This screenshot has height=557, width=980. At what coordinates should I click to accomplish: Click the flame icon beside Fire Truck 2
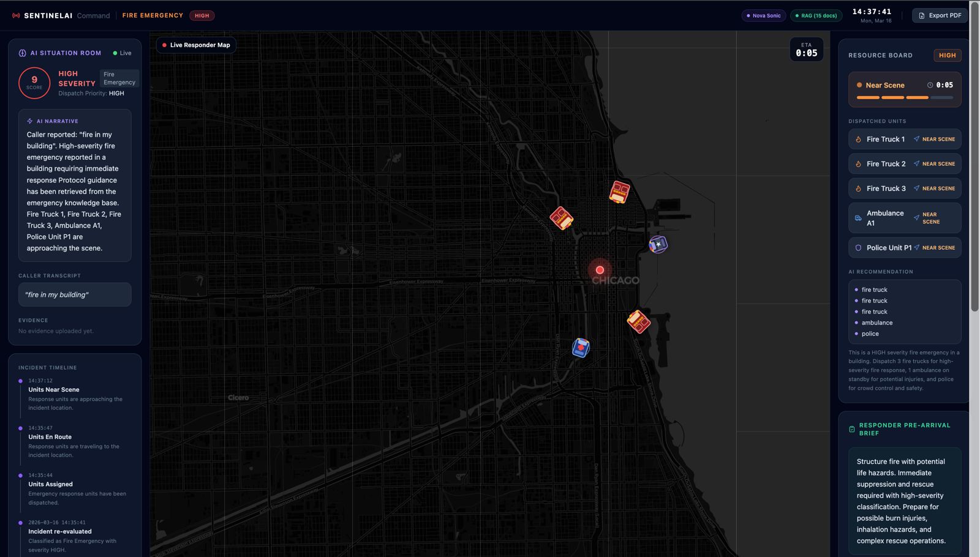[858, 164]
